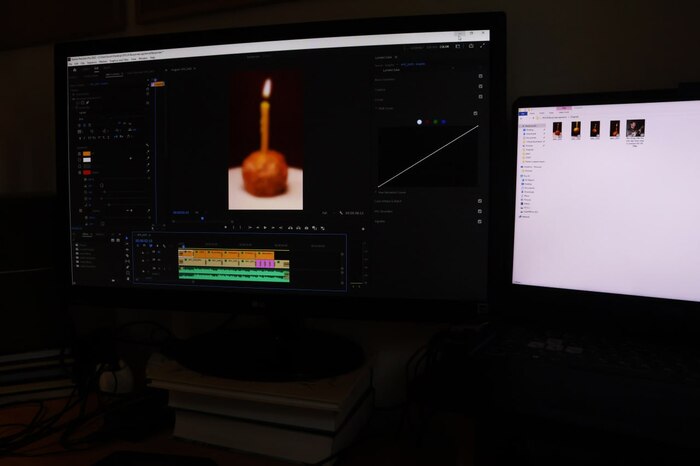
Task: Click the File tab in Explorer window
Action: [x=523, y=114]
